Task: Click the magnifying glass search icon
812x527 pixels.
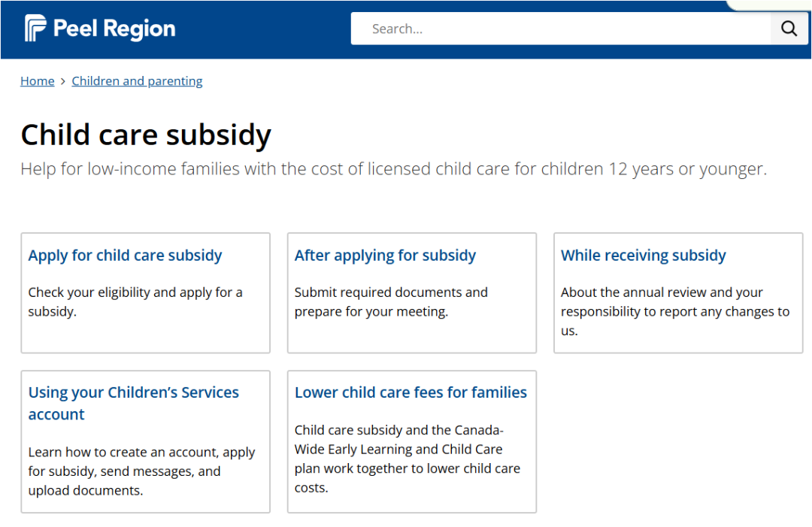Action: [x=789, y=29]
